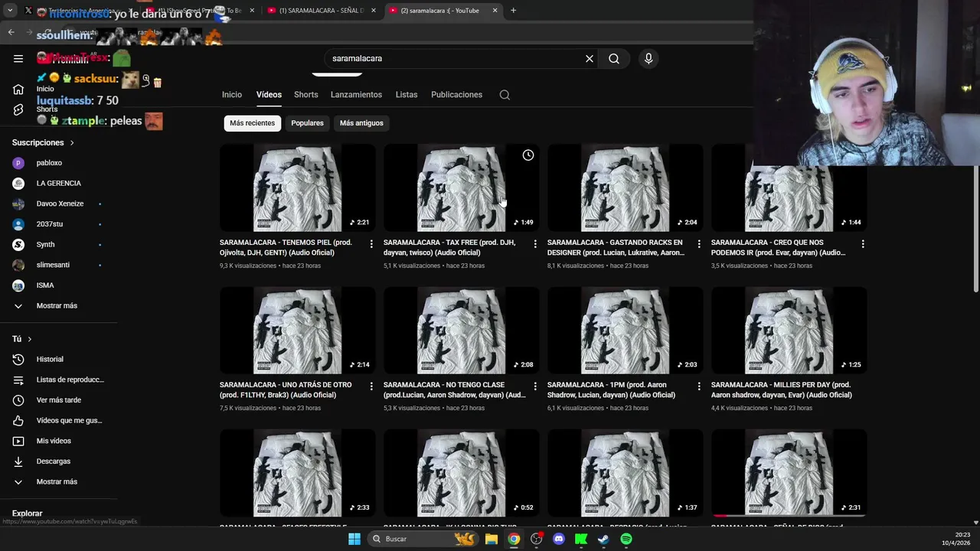Open Discord from the taskbar
The image size is (980, 551).
click(559, 539)
